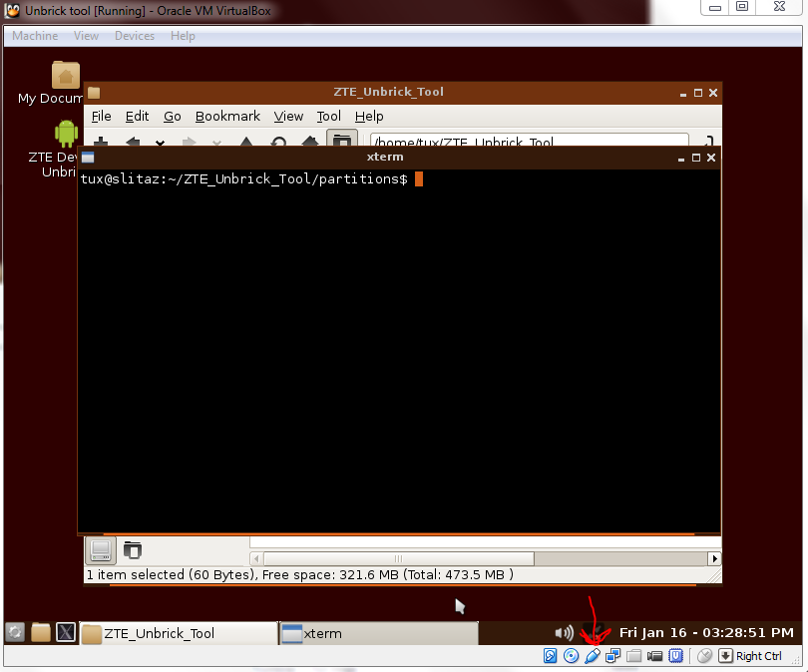
Task: Open the SliTaz main menu gear icon
Action: (x=15, y=632)
